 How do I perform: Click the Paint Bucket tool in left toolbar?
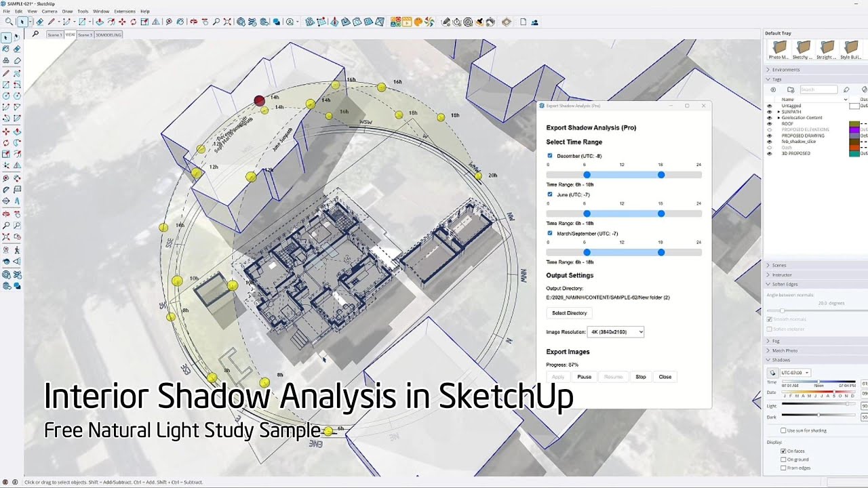[x=6, y=49]
